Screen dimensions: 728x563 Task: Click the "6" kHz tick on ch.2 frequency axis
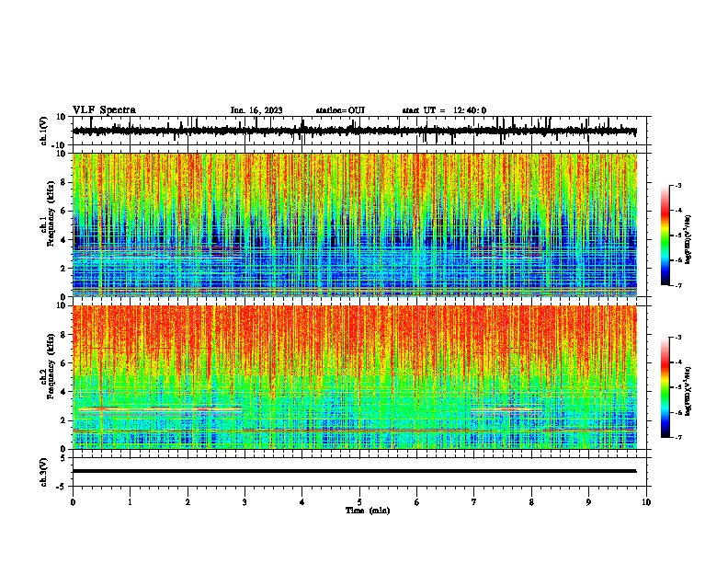(64, 363)
